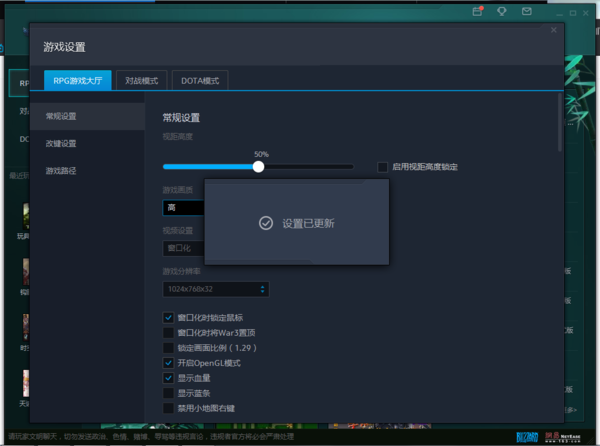
Task: Switch to the 对战模式 tab
Action: (x=141, y=80)
